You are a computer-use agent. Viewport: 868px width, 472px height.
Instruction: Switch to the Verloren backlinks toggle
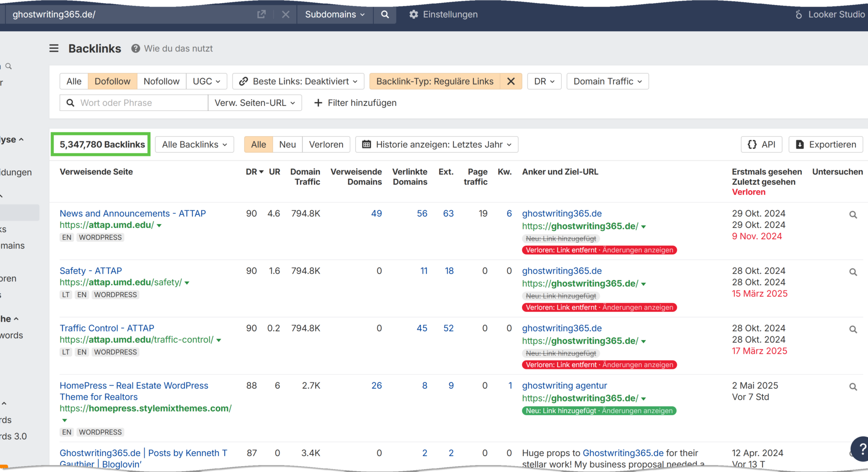[x=326, y=144]
